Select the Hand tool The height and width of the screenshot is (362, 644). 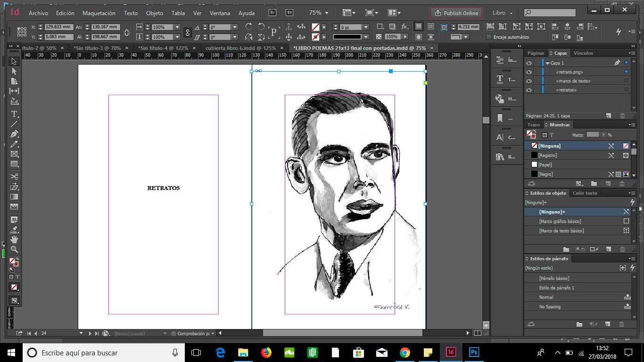click(14, 239)
